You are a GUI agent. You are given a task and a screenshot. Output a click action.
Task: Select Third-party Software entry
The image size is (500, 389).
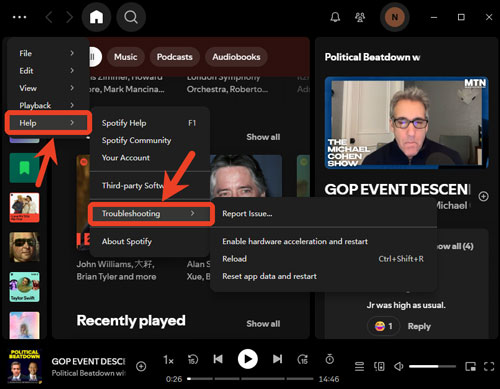coord(150,186)
